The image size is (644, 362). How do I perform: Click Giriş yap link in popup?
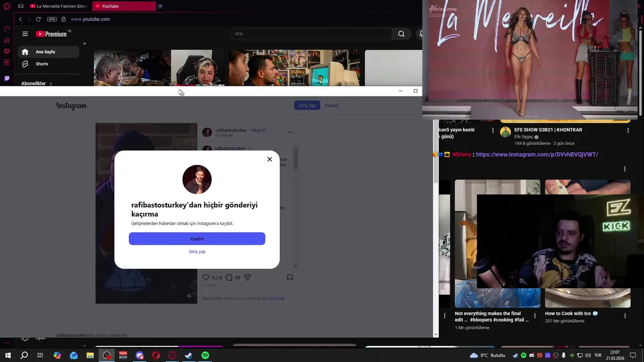point(197,251)
